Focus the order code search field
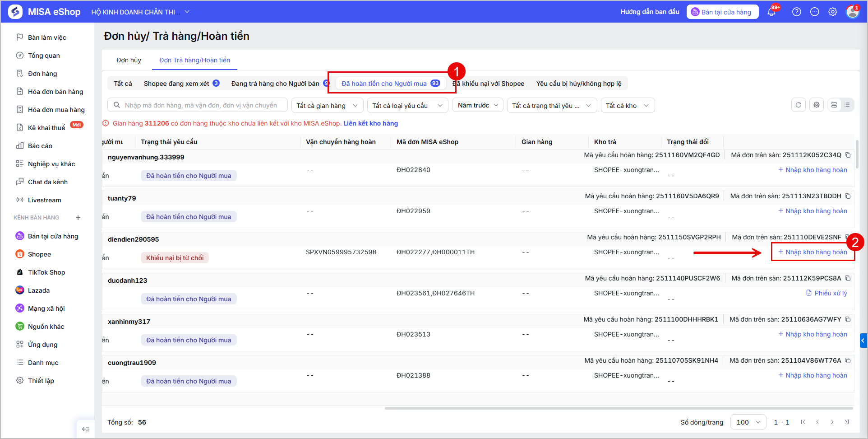Image resolution: width=868 pixels, height=439 pixels. pyautogui.click(x=198, y=105)
